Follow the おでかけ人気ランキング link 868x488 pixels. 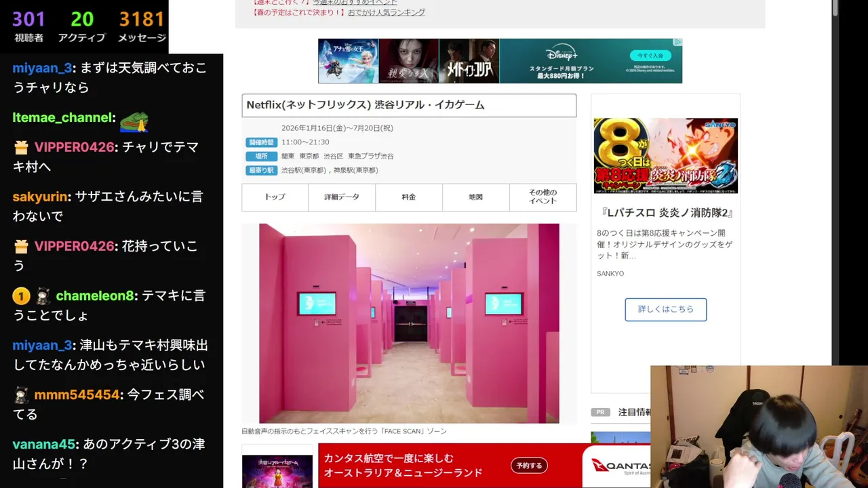[x=387, y=12]
